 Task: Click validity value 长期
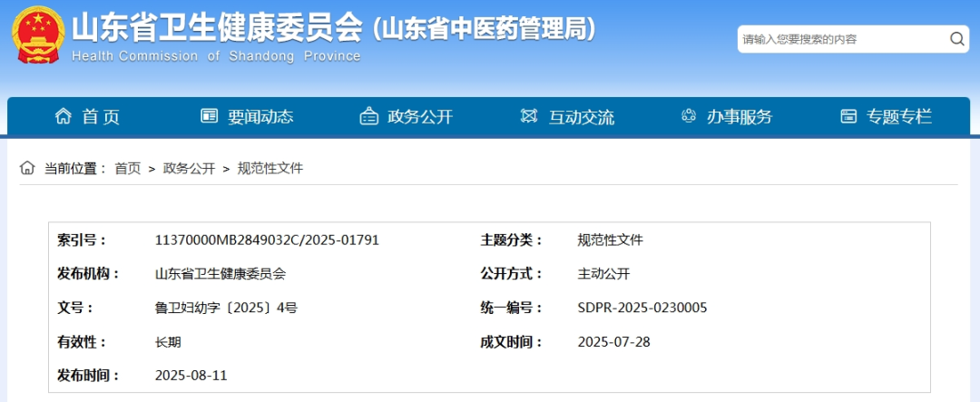pos(168,342)
